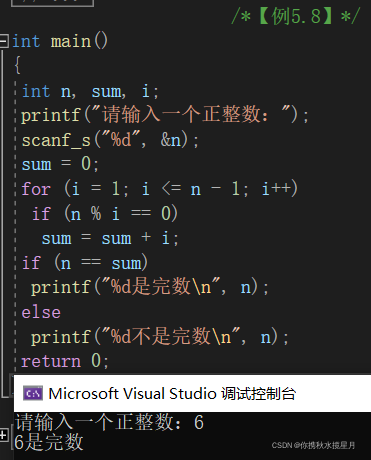Click the printf 请输入一个正整数 line
The image size is (371, 460).
pyautogui.click(x=165, y=115)
